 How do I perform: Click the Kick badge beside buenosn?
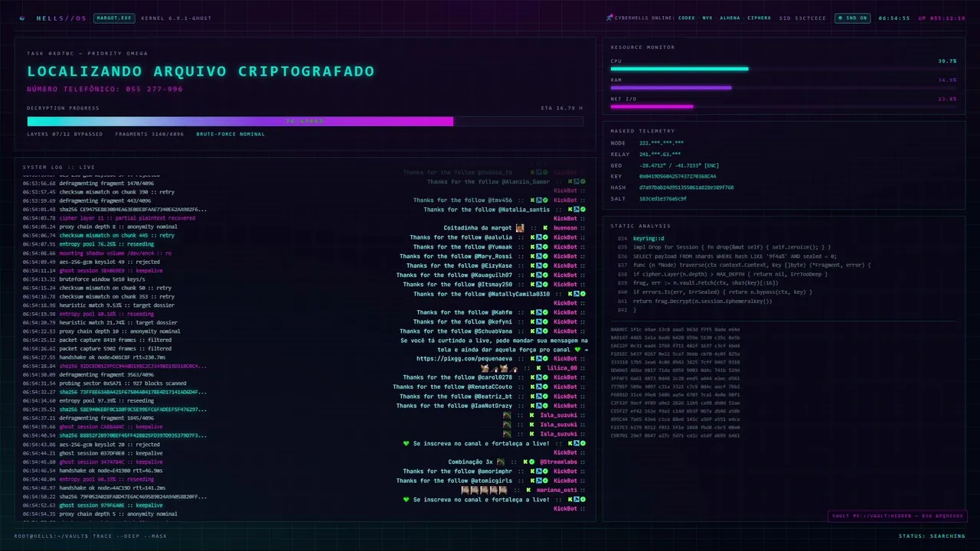[x=545, y=228]
